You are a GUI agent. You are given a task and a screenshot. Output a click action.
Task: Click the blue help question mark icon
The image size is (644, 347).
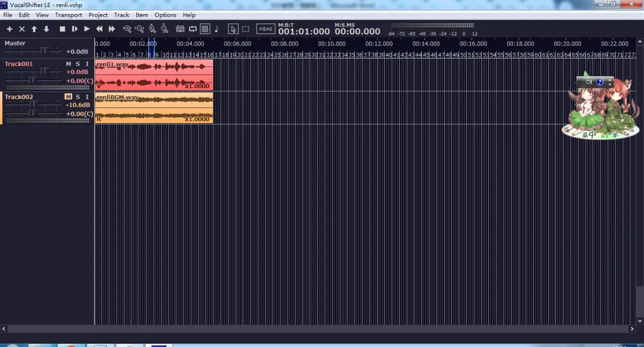pos(600,82)
